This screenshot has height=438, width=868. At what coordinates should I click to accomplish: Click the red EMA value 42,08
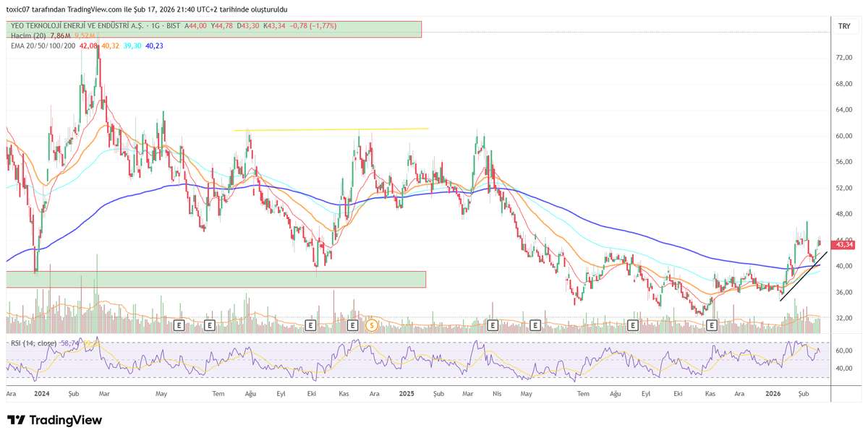click(x=88, y=46)
